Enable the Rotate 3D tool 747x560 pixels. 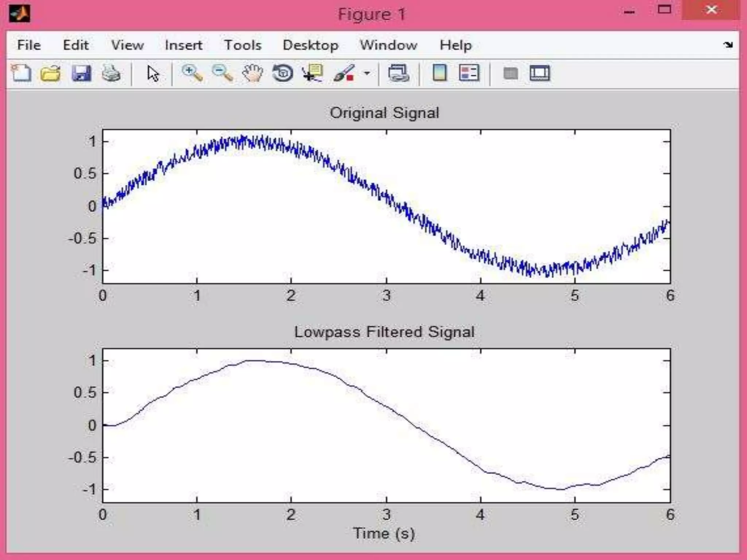point(283,73)
